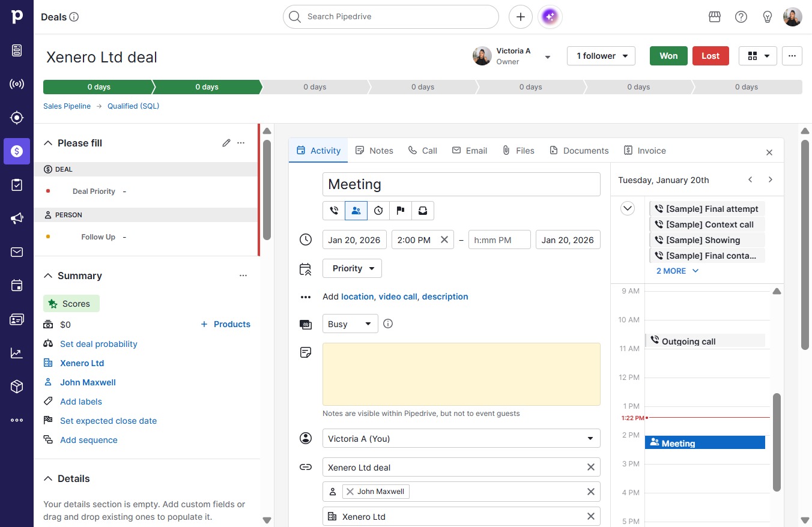Open the Insights chart sidebar icon
Viewport: 812px width, 527px height.
pos(17,353)
